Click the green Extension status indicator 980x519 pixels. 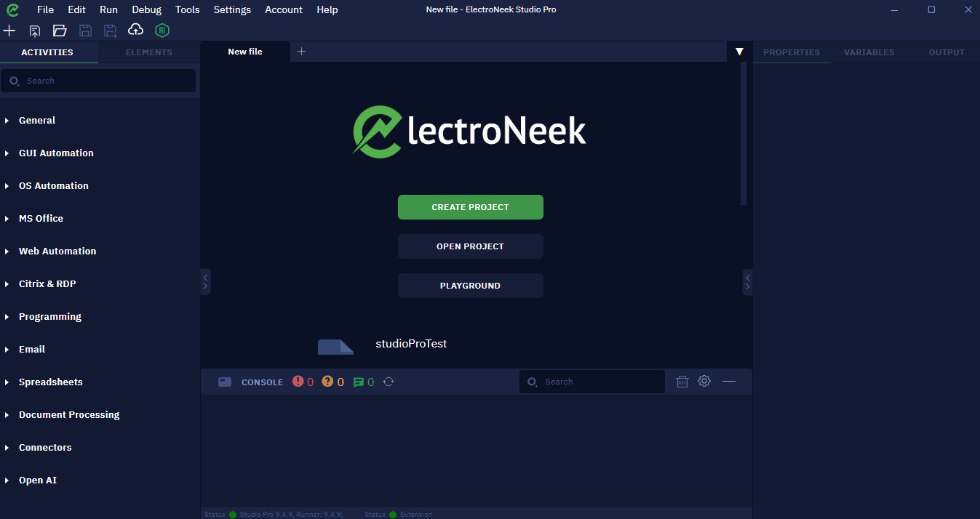tap(393, 515)
